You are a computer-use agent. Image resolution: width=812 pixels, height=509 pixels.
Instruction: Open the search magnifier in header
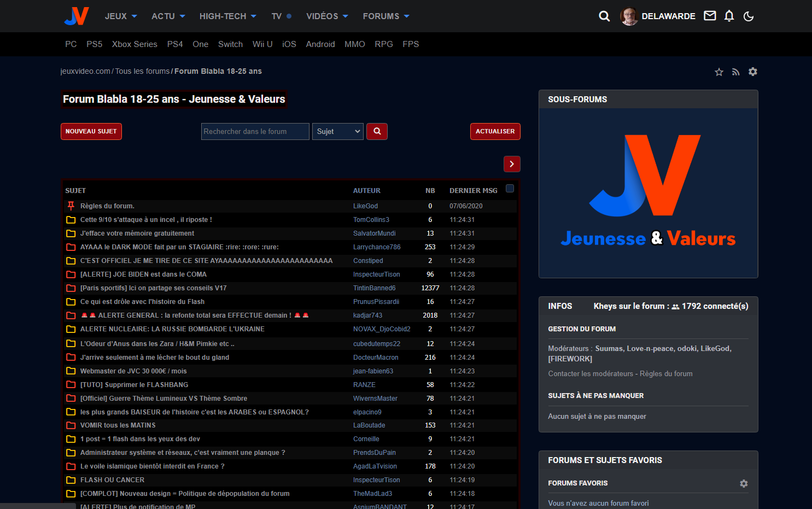pyautogui.click(x=604, y=16)
